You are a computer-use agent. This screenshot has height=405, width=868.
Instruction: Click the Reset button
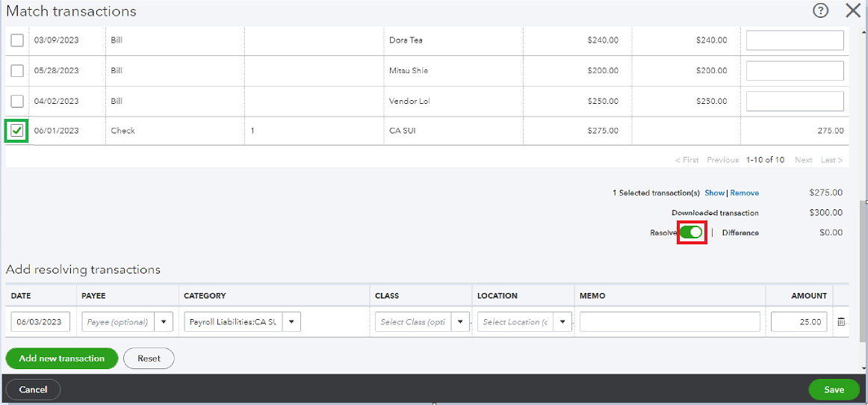(x=149, y=359)
